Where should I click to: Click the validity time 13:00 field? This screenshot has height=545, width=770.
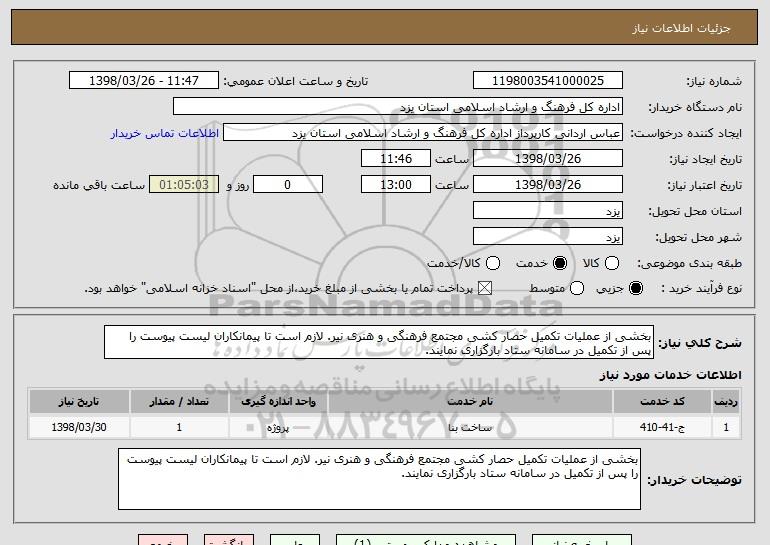tap(396, 185)
